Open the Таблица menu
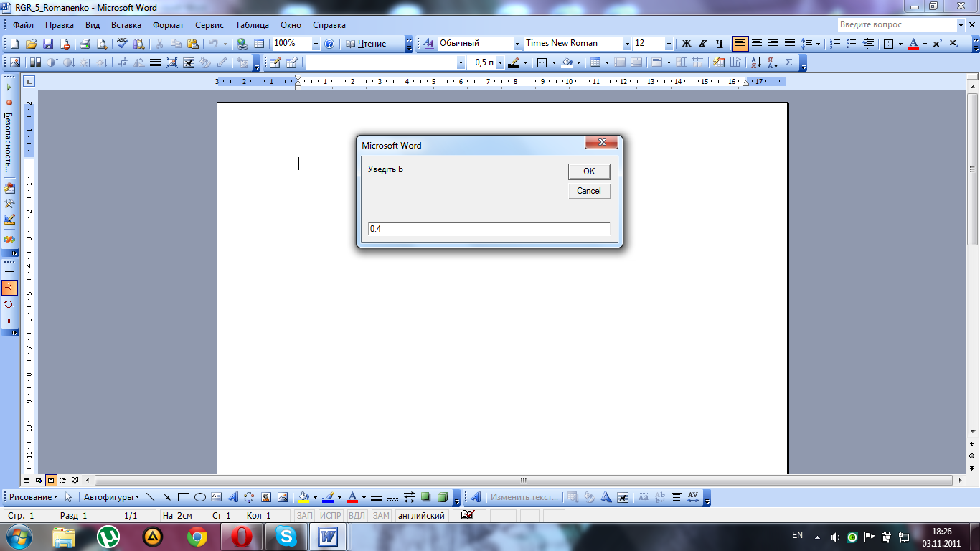Image resolution: width=980 pixels, height=551 pixels. tap(252, 25)
